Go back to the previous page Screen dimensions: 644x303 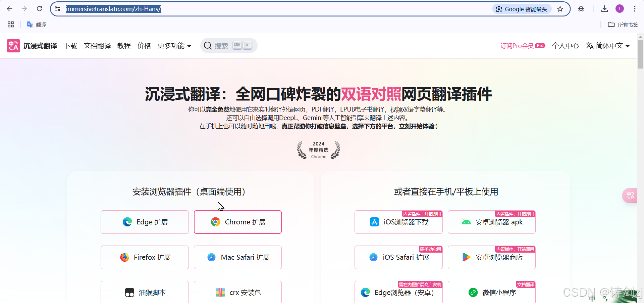tap(9, 9)
